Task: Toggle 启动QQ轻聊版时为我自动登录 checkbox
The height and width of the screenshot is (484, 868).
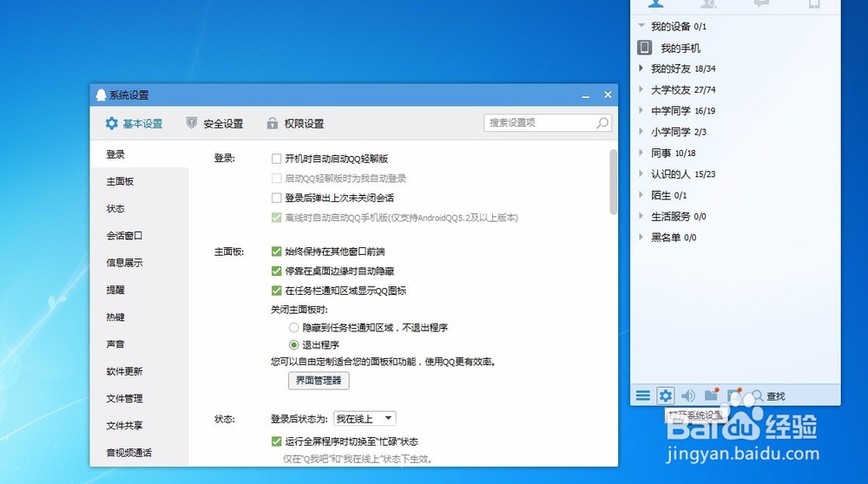Action: click(276, 178)
